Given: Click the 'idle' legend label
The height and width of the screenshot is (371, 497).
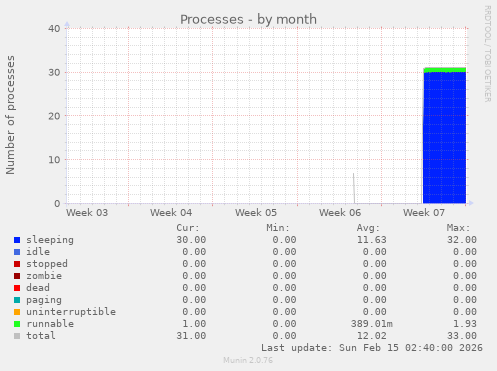Looking at the screenshot, I should point(38,252).
